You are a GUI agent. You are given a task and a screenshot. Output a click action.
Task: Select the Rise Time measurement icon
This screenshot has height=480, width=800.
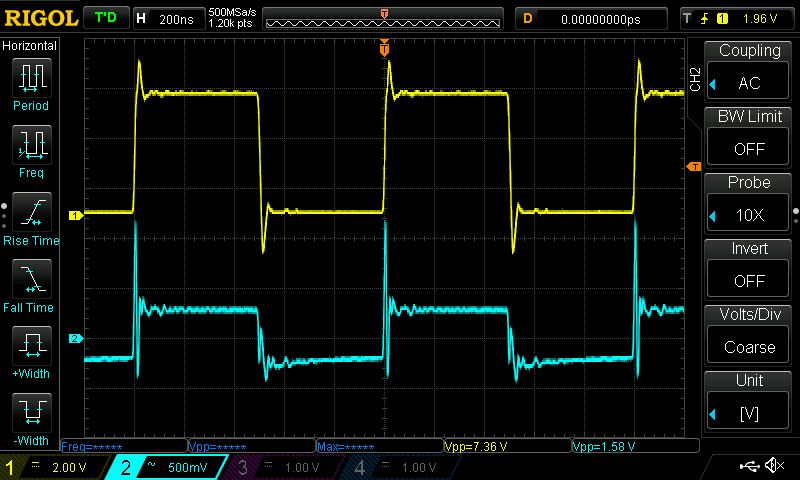[31, 212]
